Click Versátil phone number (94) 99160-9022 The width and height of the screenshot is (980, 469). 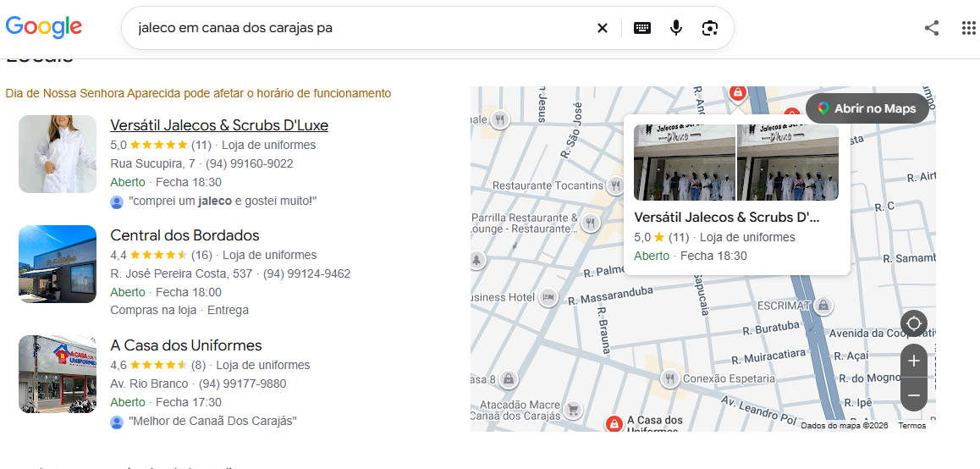click(x=250, y=164)
